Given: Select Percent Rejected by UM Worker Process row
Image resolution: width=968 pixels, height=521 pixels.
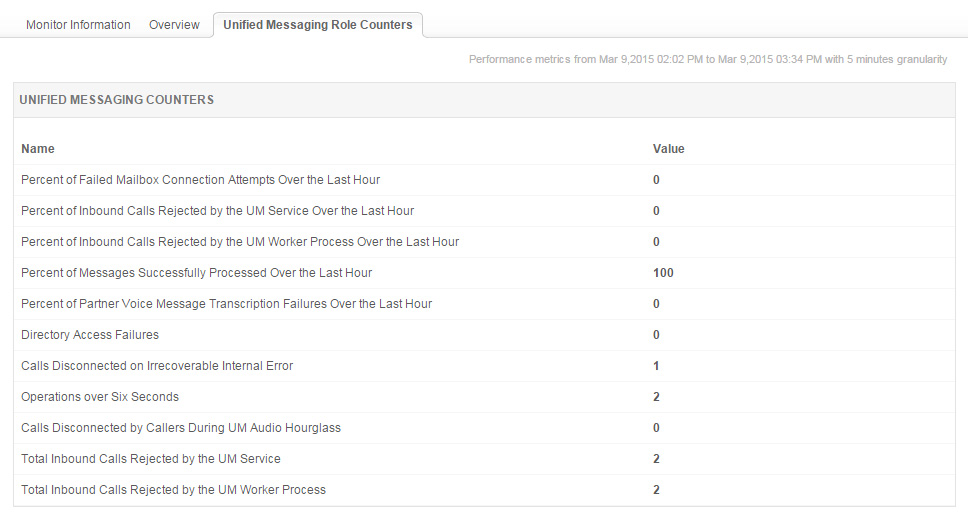Looking at the screenshot, I should pyautogui.click(x=240, y=242).
